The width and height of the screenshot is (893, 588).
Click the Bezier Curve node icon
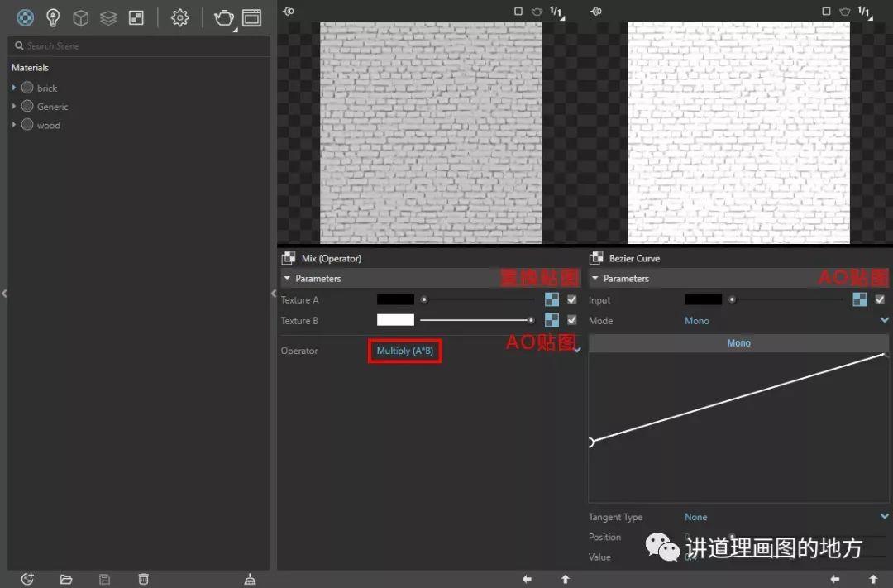coord(596,258)
